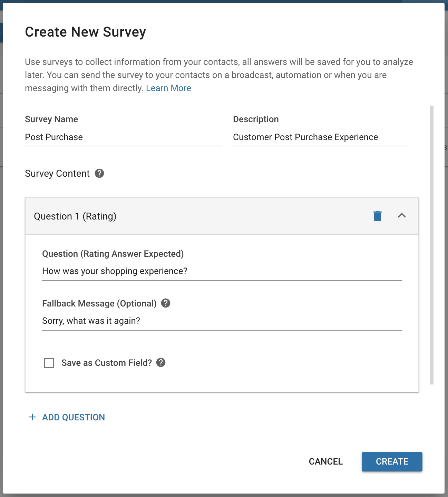
Task: Show Fallback Message help tooltip icon
Action: click(166, 303)
